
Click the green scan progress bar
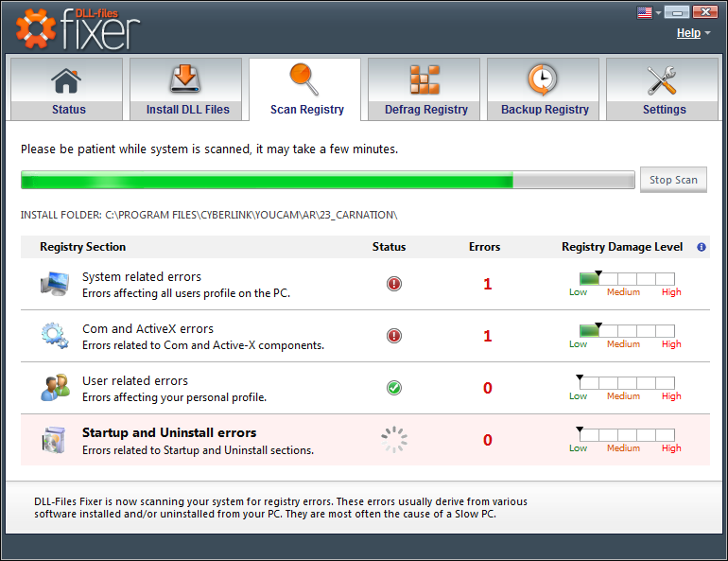[328, 180]
